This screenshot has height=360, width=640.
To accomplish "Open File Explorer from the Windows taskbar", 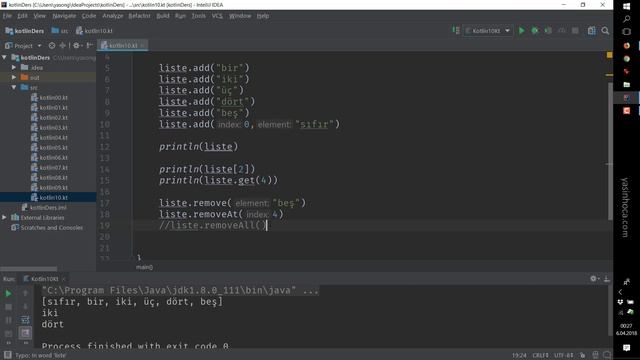I will coord(627,85).
